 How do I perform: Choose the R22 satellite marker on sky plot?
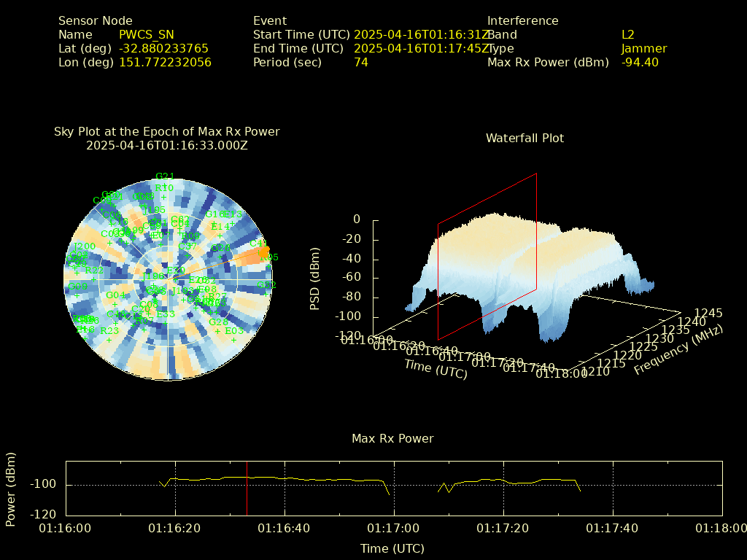pos(94,279)
